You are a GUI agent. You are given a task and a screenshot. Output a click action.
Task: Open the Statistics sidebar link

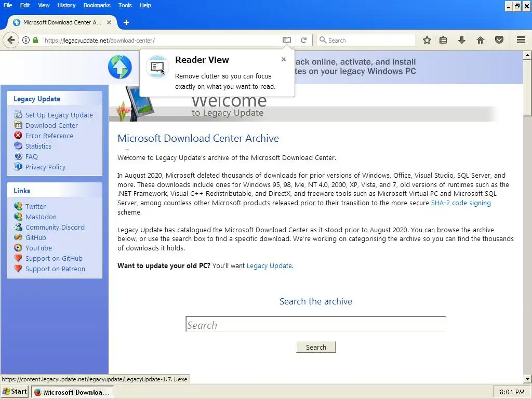[x=38, y=146]
